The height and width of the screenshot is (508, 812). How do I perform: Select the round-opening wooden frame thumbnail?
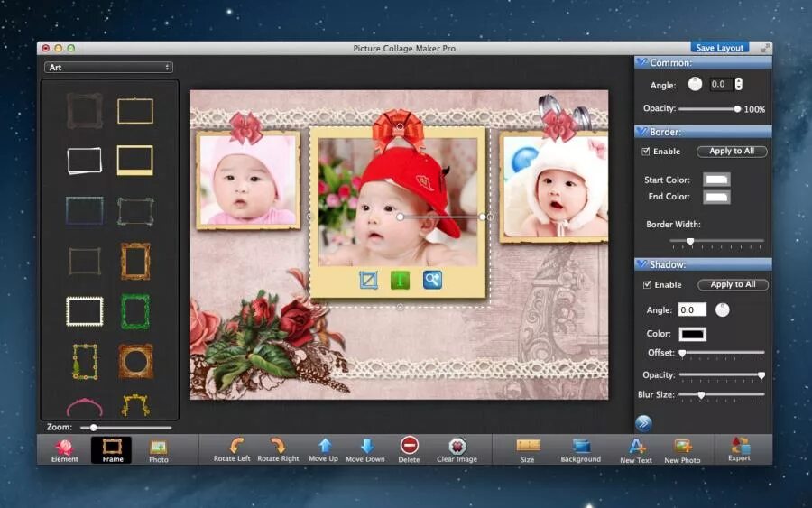coord(135,362)
